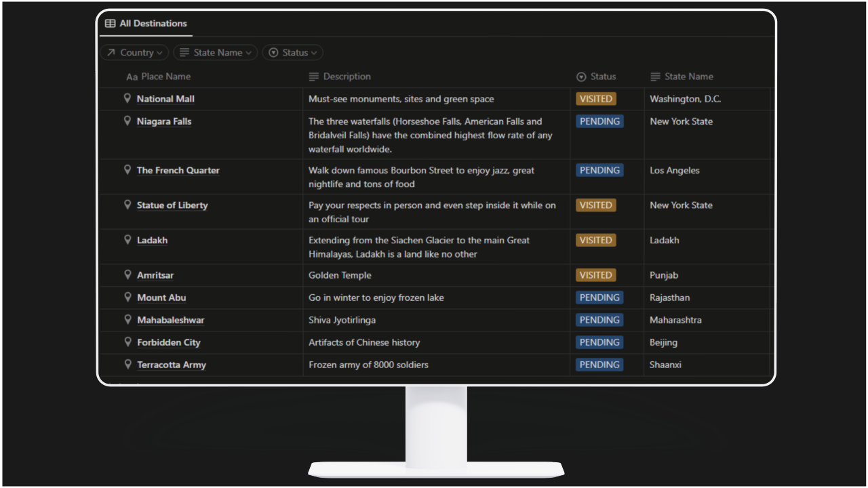Open the Mount Abu page
Image resolution: width=868 pixels, height=488 pixels.
pos(161,298)
